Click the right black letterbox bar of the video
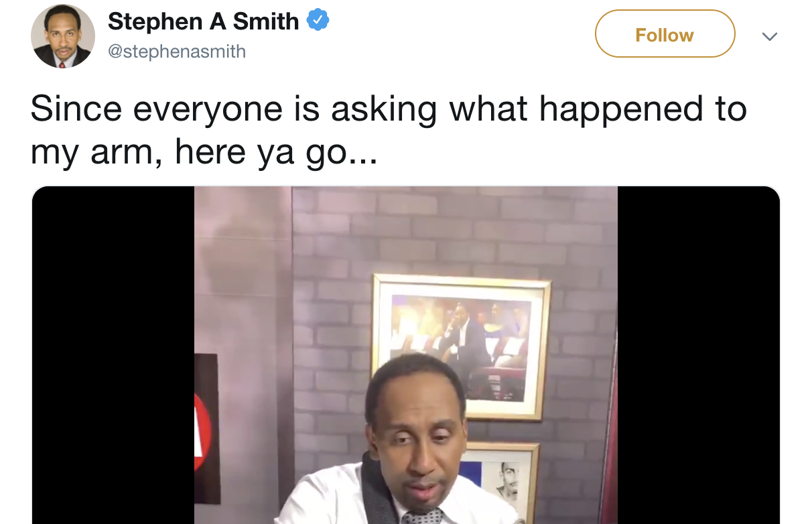Image resolution: width=812 pixels, height=524 pixels. (x=699, y=355)
